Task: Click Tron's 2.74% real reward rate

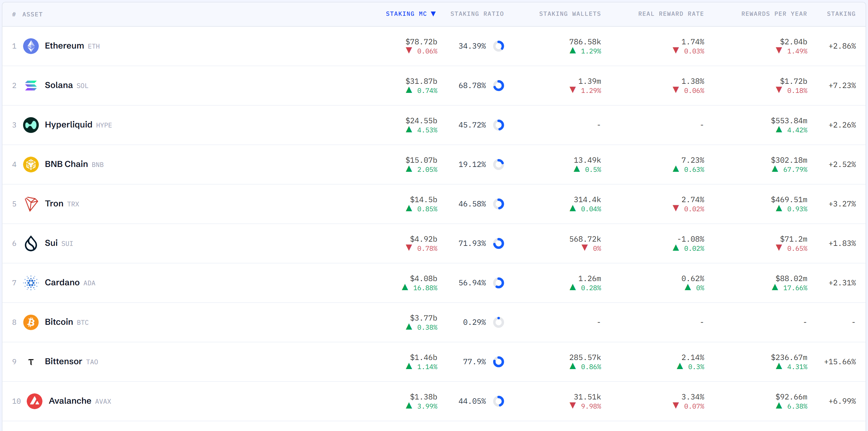Action: pos(693,200)
